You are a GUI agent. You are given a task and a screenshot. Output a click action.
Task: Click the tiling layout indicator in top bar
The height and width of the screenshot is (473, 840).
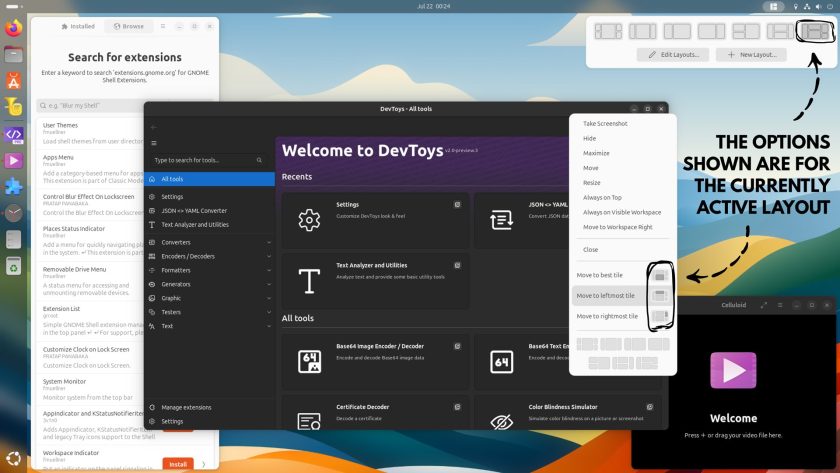773,6
